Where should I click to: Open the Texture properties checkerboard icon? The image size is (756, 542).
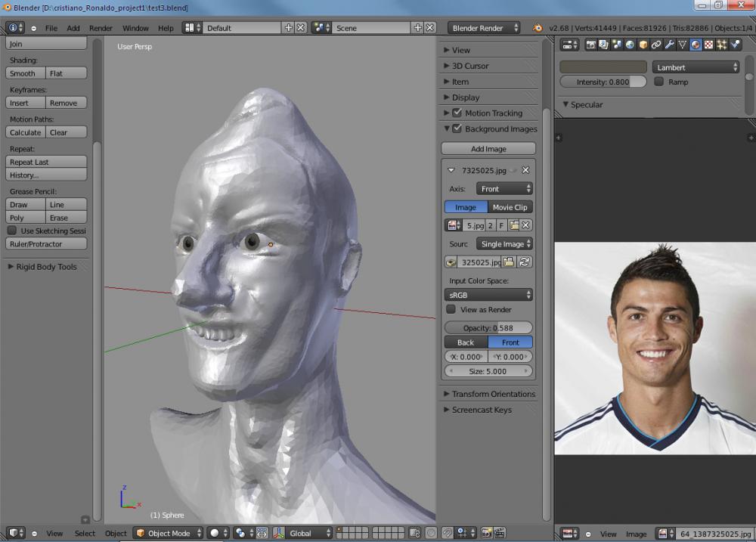[708, 45]
